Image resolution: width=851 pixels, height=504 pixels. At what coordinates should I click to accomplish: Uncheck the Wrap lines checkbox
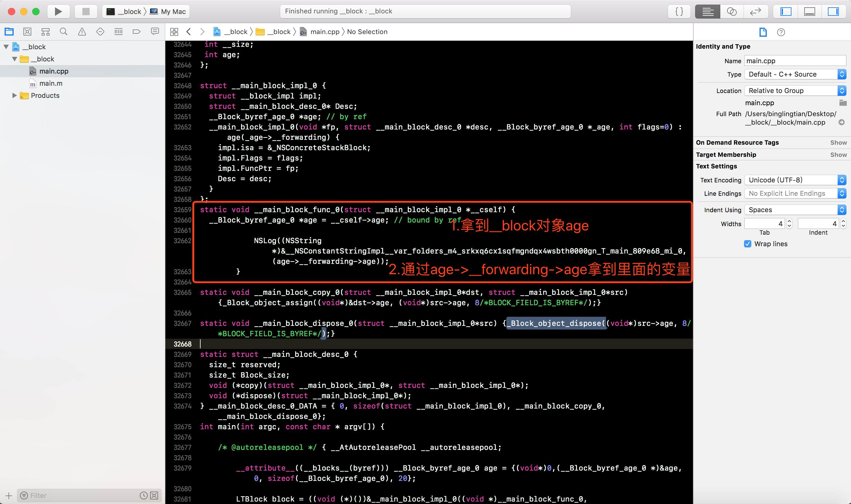[x=748, y=244]
